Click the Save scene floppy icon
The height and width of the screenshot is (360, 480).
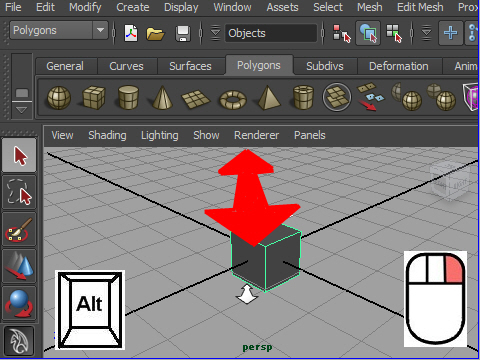[183, 33]
